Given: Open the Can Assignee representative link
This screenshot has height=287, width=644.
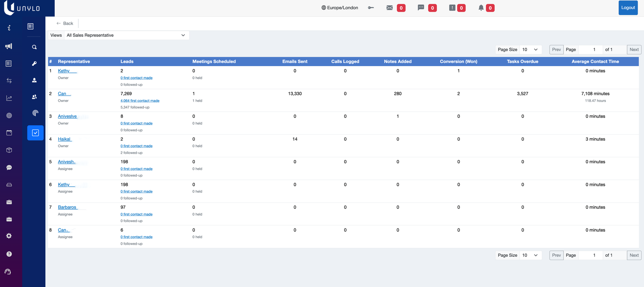Looking at the screenshot, I should [63, 230].
